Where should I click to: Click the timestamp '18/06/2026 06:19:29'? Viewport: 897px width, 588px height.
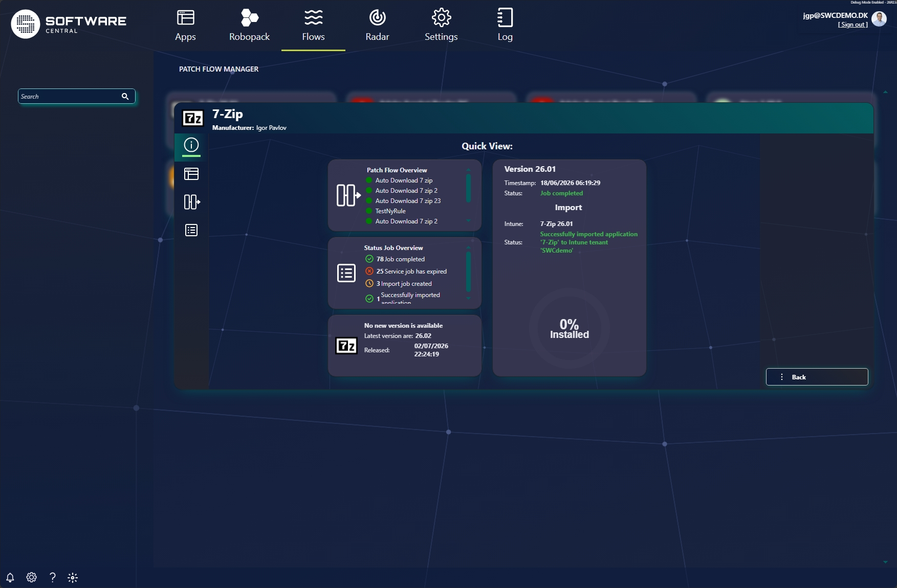tap(570, 183)
